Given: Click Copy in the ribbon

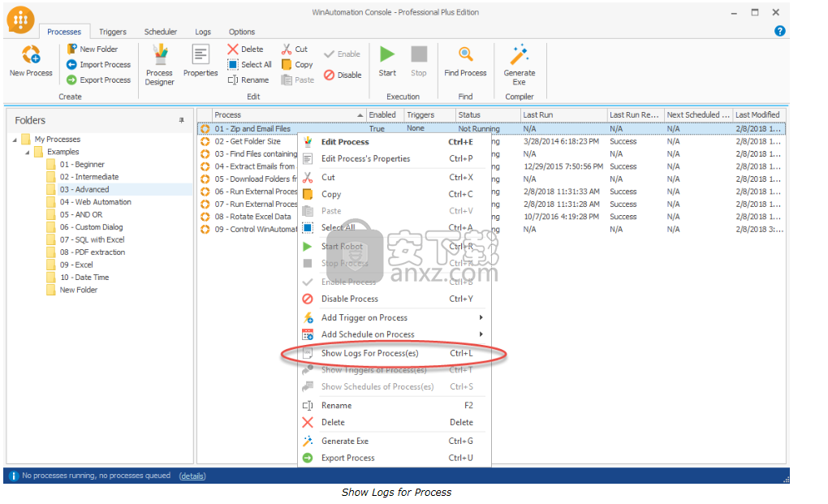Looking at the screenshot, I should click(x=297, y=64).
